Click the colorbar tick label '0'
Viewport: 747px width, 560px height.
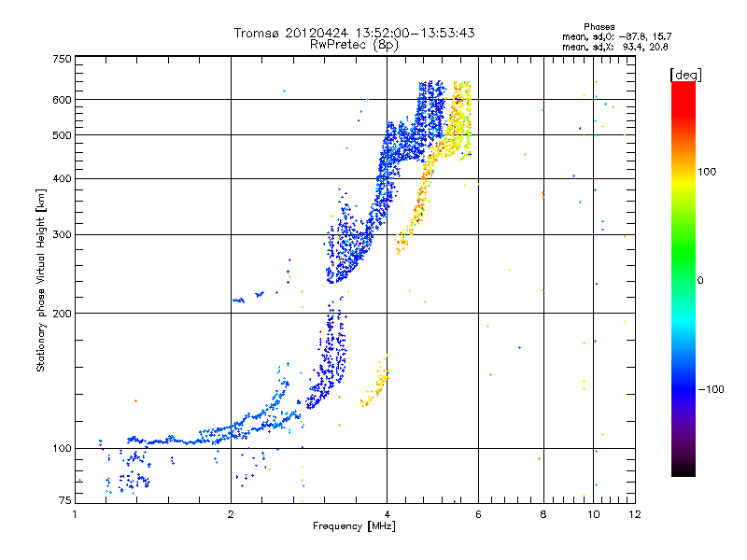(x=700, y=281)
